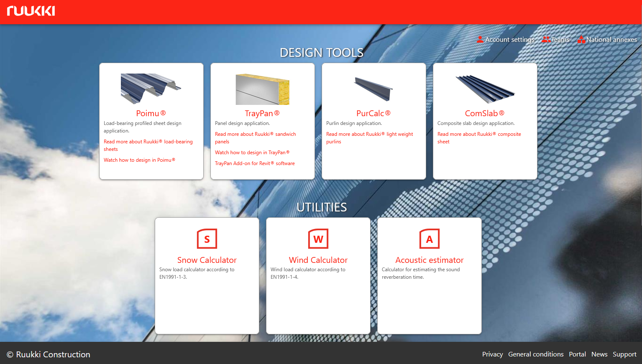Screen dimensions: 642x364
Task: Read more about light weight purlins
Action: (x=369, y=134)
